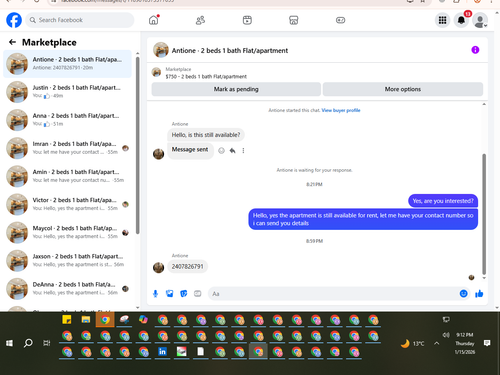Open the Friends icon in top bar
This screenshot has width=500, height=375.
pyautogui.click(x=200, y=20)
